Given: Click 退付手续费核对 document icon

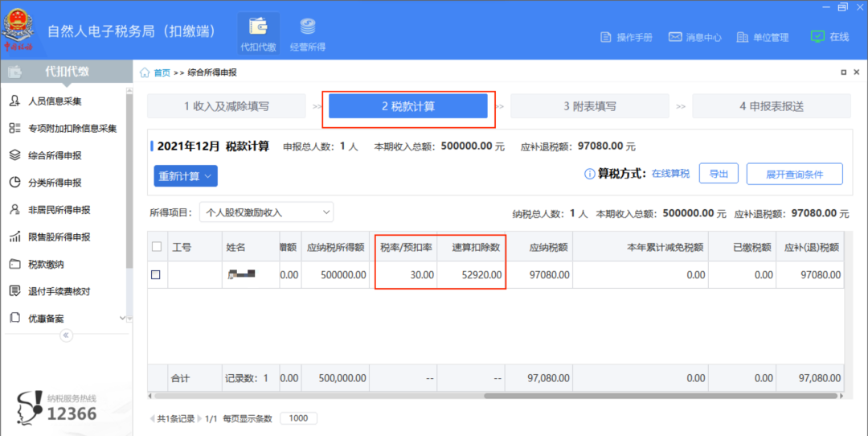Looking at the screenshot, I should pos(15,291).
